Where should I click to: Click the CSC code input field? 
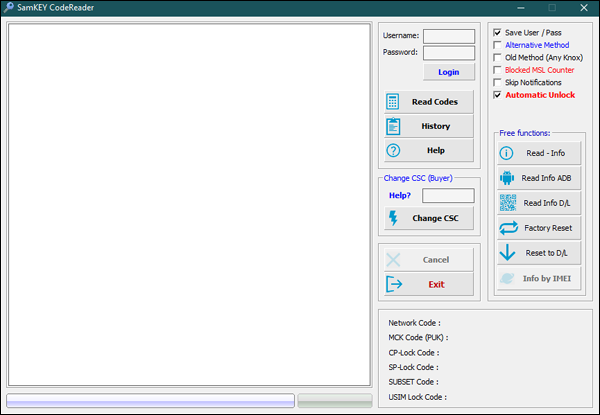[448, 195]
